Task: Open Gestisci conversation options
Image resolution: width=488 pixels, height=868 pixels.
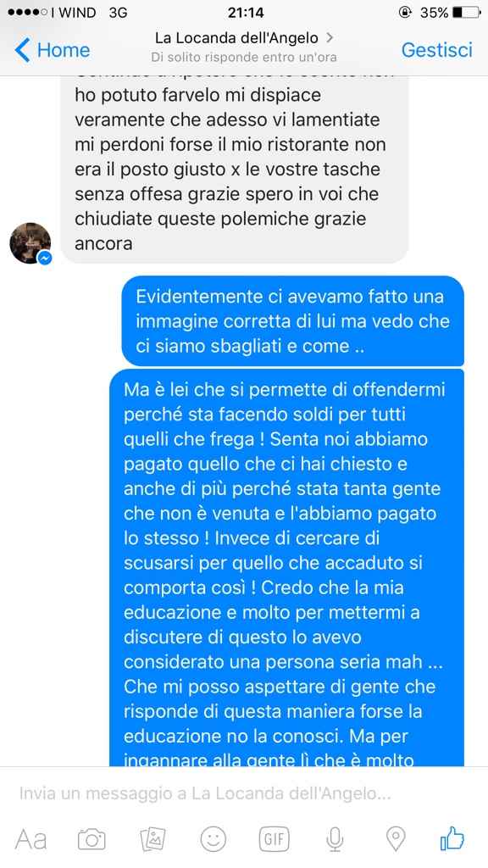Action: pos(436,50)
